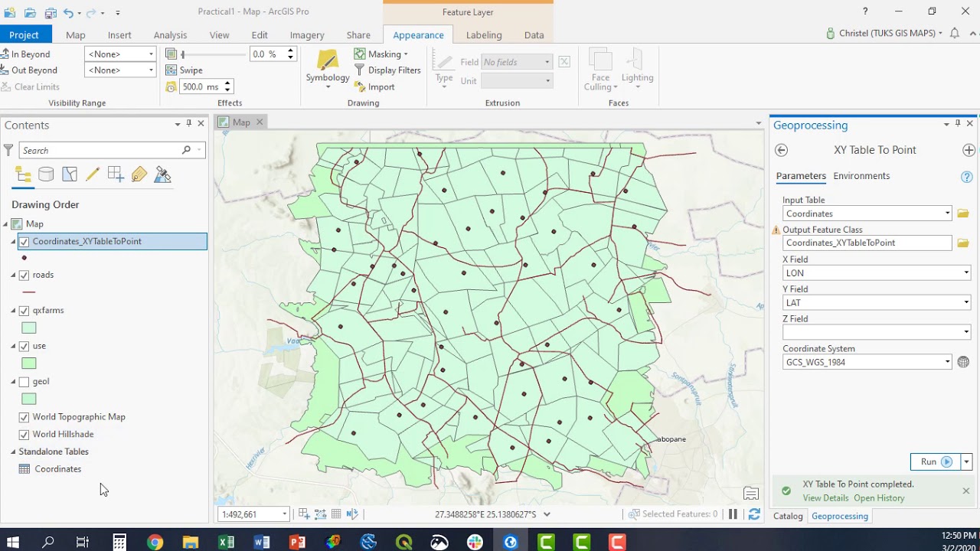The image size is (980, 551).
Task: Toggle World Topographic Map visibility
Action: [x=24, y=417]
